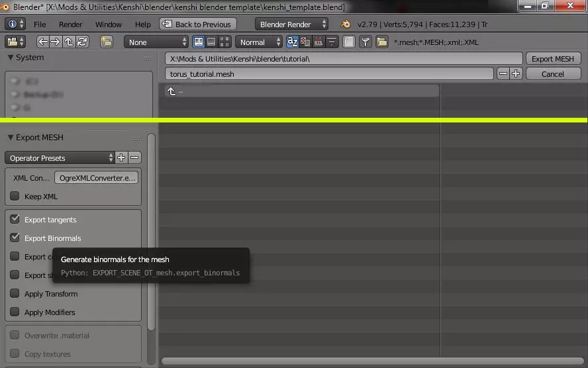Viewport: 588px width, 368px height.
Task: Click the Overwrite .material checkbox
Action: tap(15, 335)
